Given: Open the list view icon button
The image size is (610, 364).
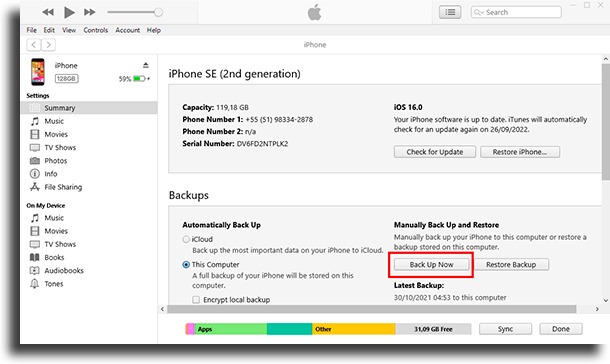Looking at the screenshot, I should click(x=450, y=12).
